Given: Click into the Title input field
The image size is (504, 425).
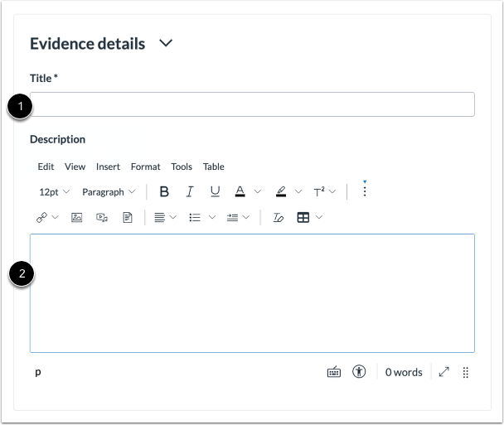Looking at the screenshot, I should pyautogui.click(x=252, y=104).
